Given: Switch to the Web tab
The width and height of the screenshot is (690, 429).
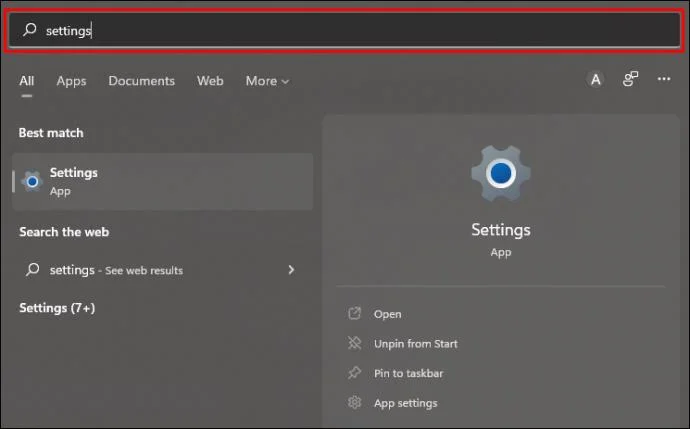Looking at the screenshot, I should [210, 81].
